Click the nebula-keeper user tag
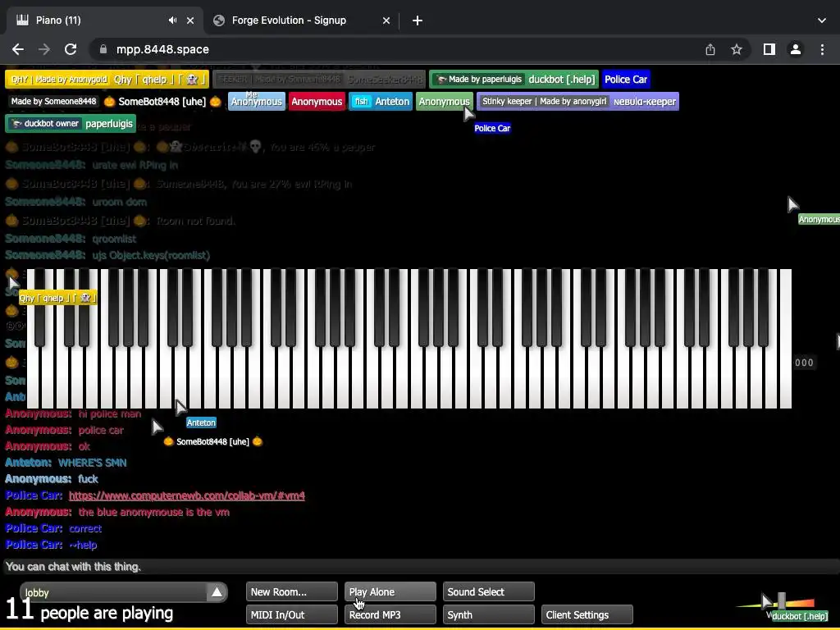Viewport: 840px width, 630px height. click(577, 101)
